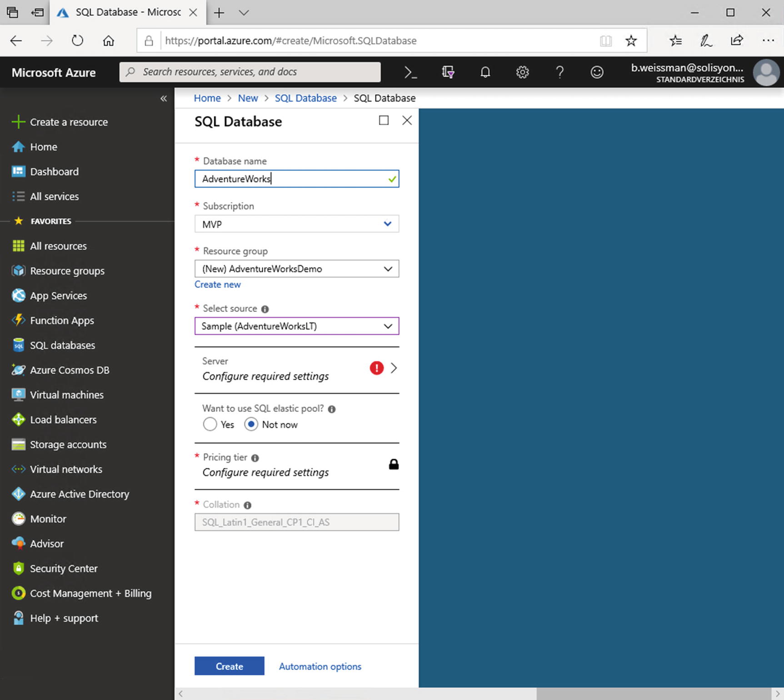Collapse the left sidebar menu

click(164, 99)
